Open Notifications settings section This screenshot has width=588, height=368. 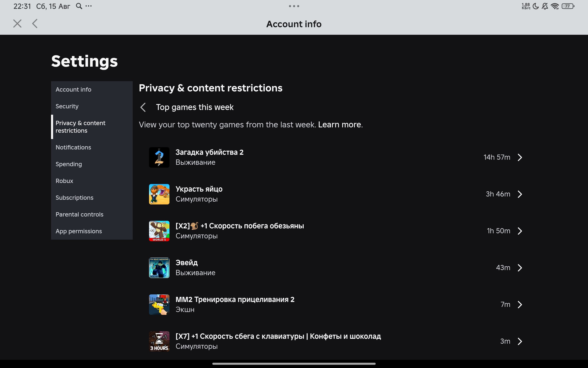[x=92, y=147]
